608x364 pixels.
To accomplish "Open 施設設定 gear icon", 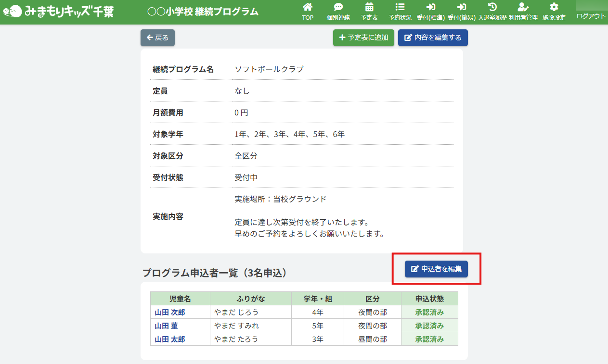I will click(554, 7).
